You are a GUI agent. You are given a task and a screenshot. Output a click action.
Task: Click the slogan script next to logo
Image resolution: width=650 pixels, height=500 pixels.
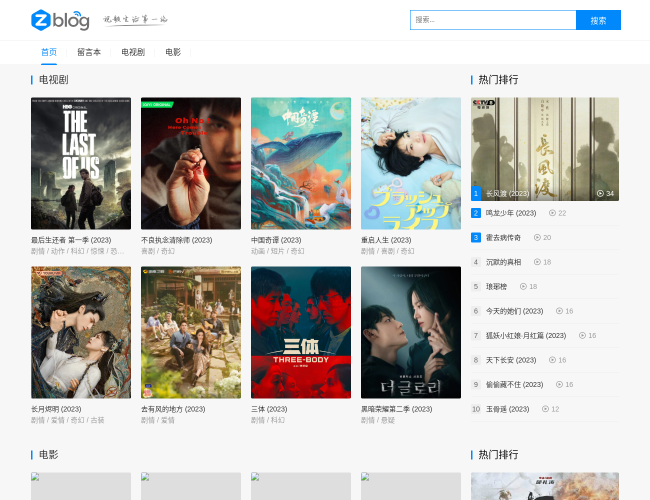pos(135,20)
